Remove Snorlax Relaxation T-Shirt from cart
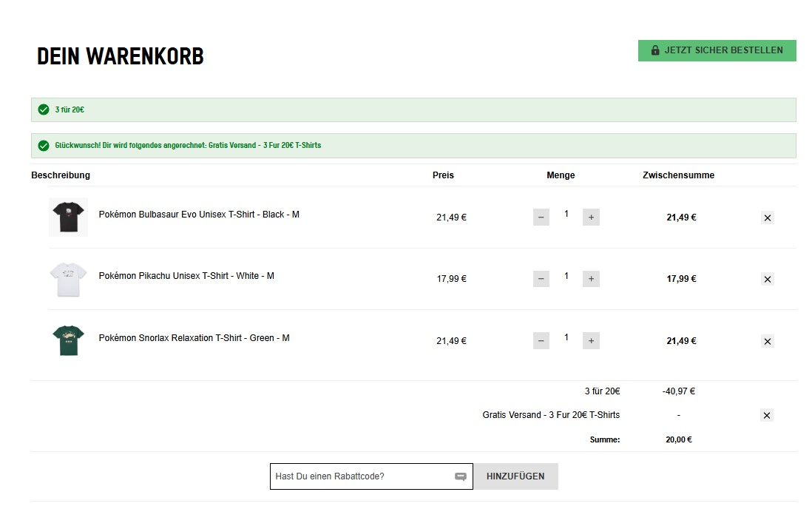The width and height of the screenshot is (812, 509). (767, 342)
